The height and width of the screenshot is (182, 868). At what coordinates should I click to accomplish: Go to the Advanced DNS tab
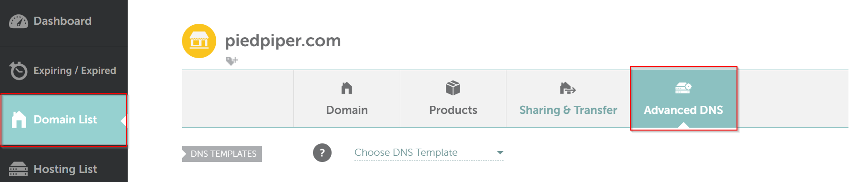coord(684,99)
